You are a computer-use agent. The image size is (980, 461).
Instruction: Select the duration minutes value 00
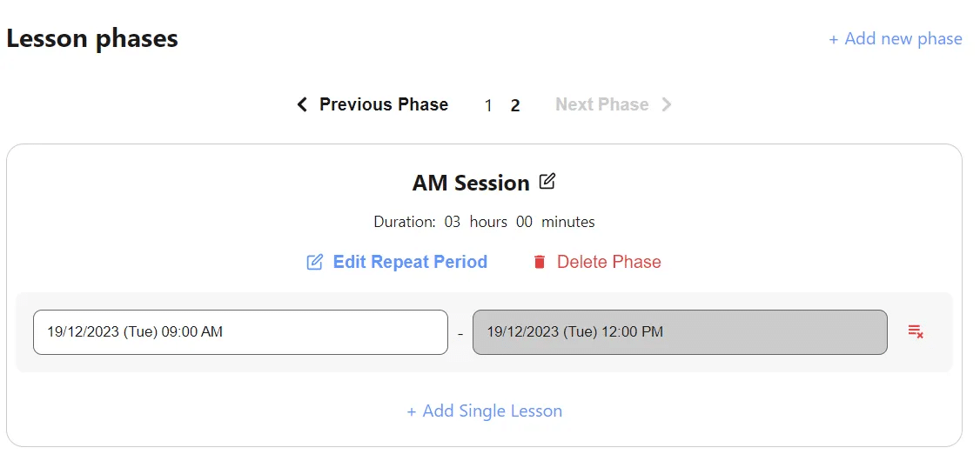click(524, 222)
